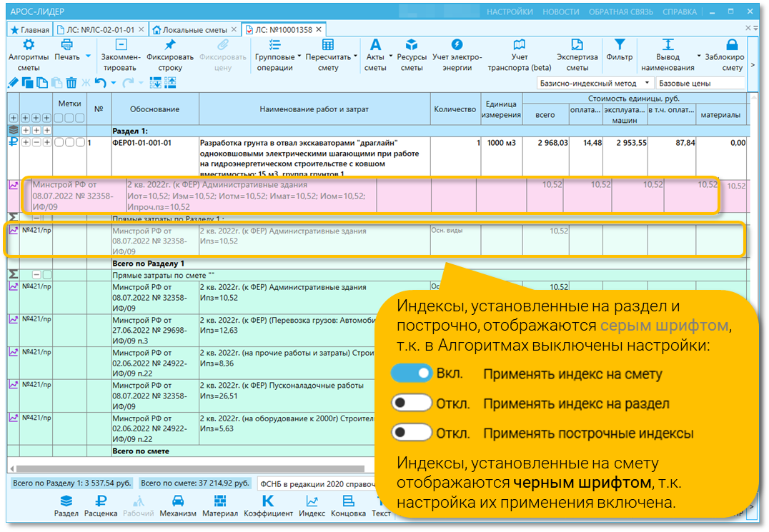The height and width of the screenshot is (532, 769).
Task: Open Вывод наименования dropdown arrow
Action: pyautogui.click(x=699, y=56)
